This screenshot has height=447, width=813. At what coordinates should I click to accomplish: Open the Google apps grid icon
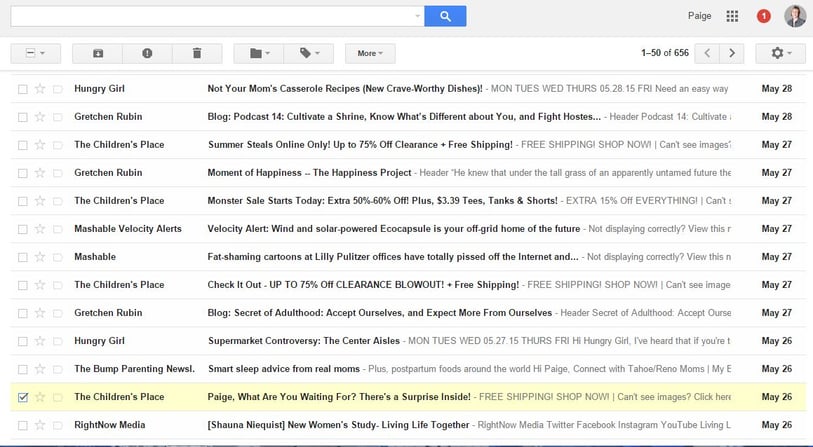pyautogui.click(x=732, y=16)
